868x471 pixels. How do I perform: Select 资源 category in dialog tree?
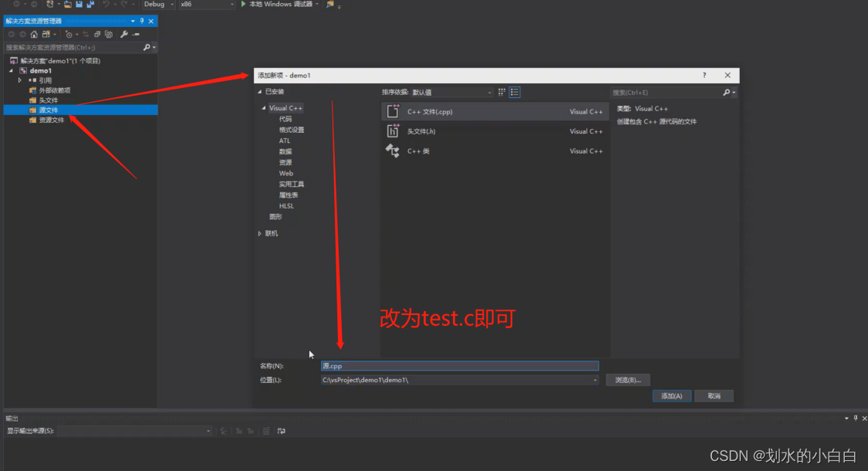pos(285,162)
